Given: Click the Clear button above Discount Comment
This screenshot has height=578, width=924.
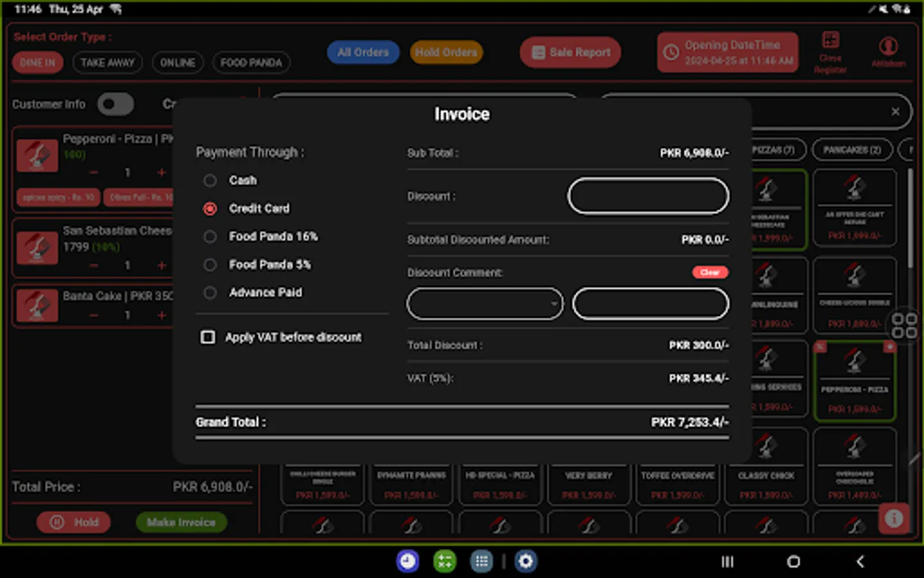Looking at the screenshot, I should point(710,272).
